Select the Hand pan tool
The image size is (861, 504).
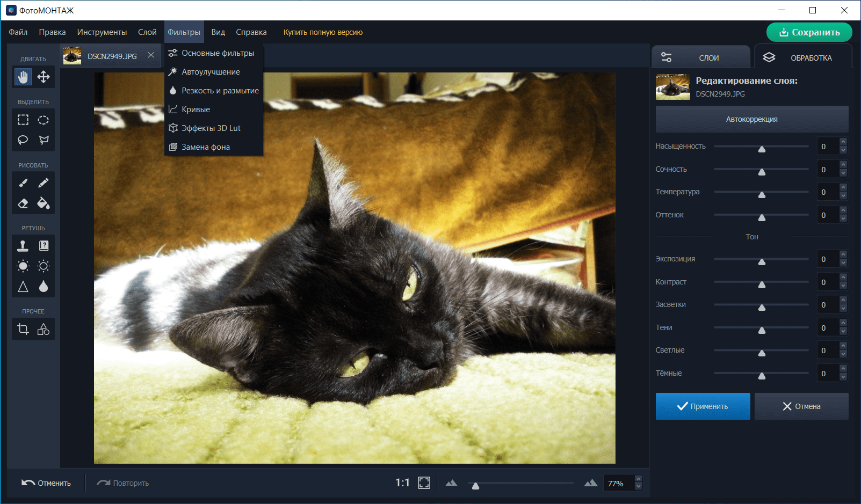[x=23, y=77]
